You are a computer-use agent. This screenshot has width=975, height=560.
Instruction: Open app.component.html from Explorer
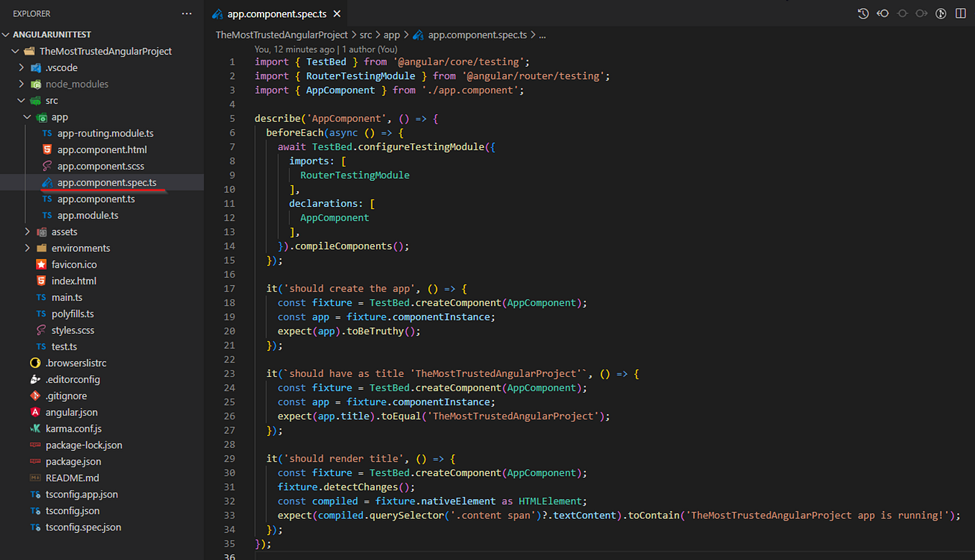point(99,149)
